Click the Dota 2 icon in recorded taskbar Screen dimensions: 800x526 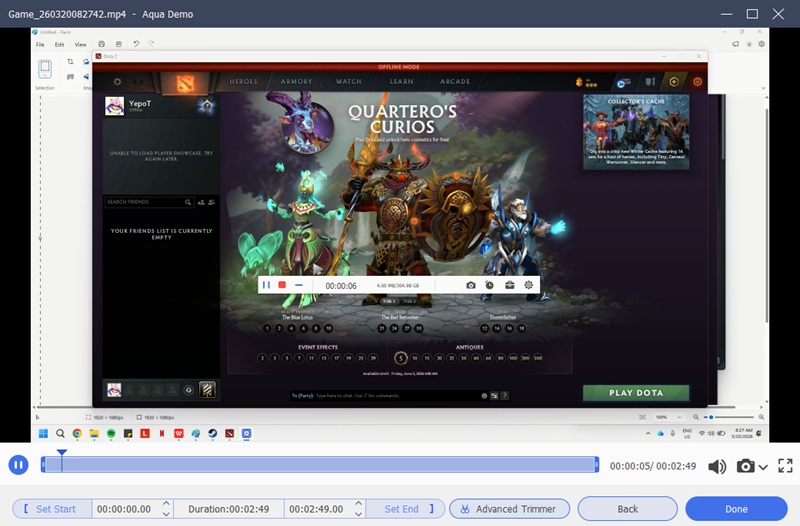(229, 434)
